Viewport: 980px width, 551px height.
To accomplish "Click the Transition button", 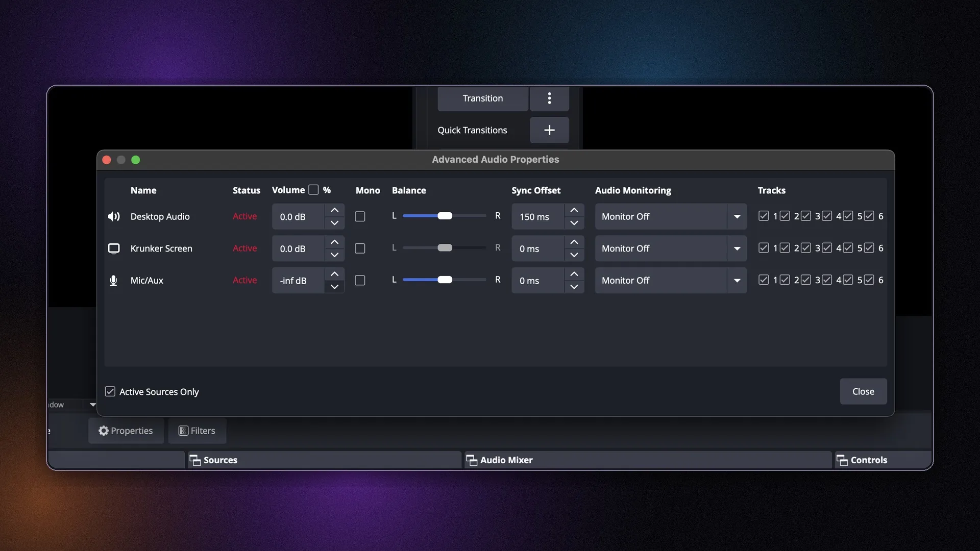I will pos(483,98).
